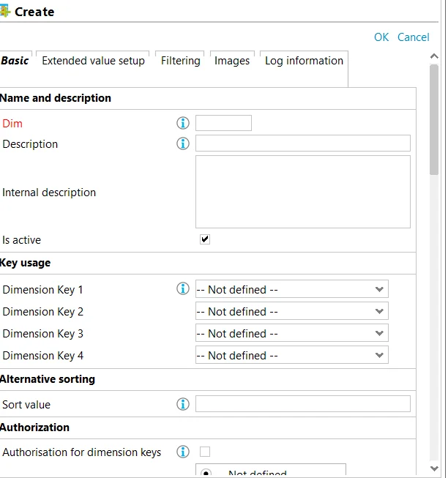Screen dimensions: 448x478
Task: Expand the Dimension Key 2 dropdown
Action: 291,311
